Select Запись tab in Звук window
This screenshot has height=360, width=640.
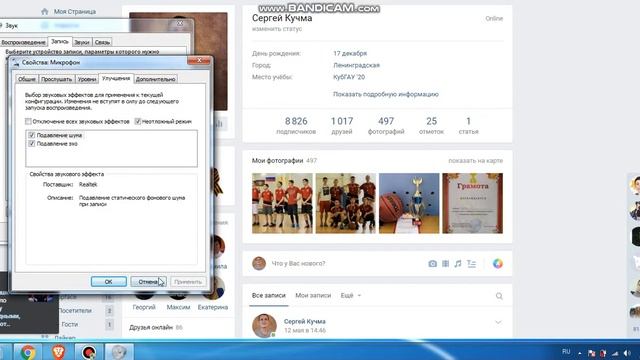pos(60,41)
